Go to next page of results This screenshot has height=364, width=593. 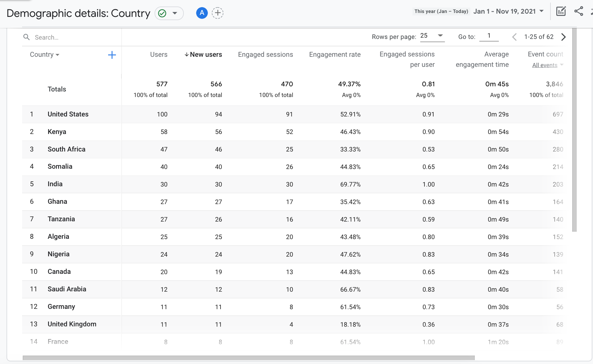pyautogui.click(x=563, y=37)
